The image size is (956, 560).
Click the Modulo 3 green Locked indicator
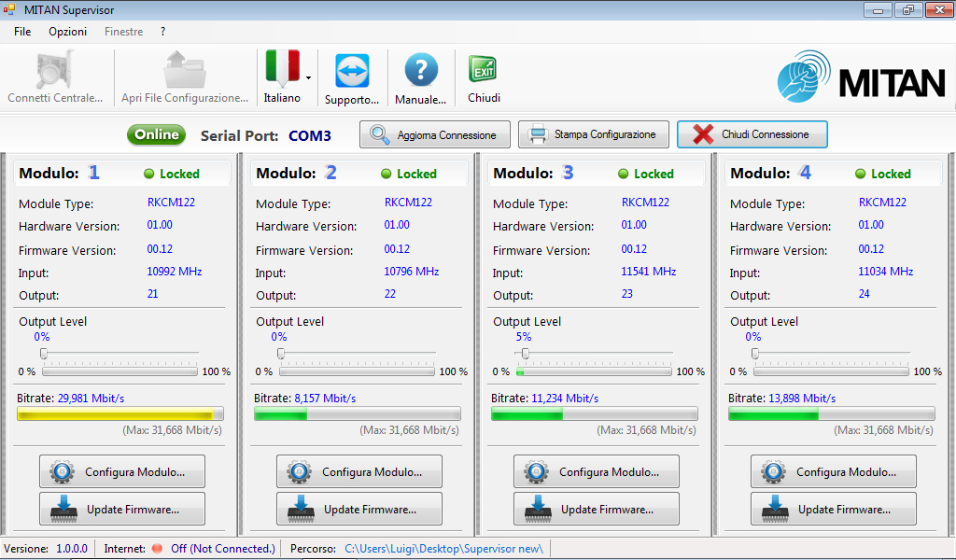point(623,174)
